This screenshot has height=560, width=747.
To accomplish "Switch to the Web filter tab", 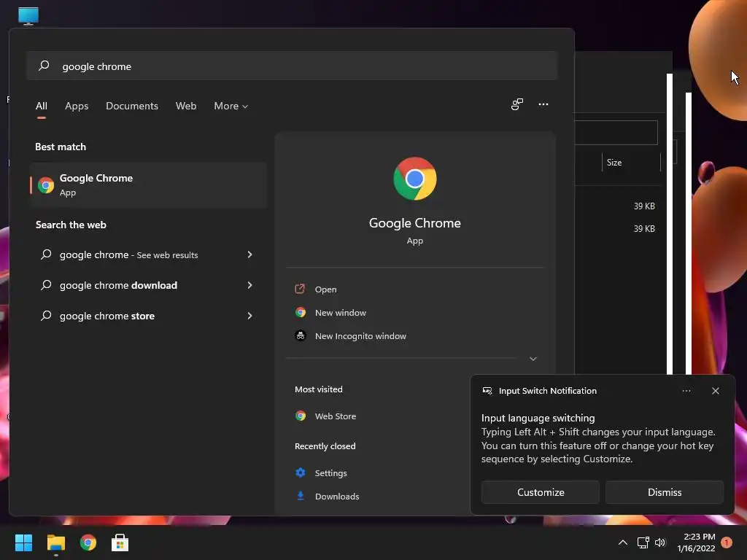I will click(186, 106).
